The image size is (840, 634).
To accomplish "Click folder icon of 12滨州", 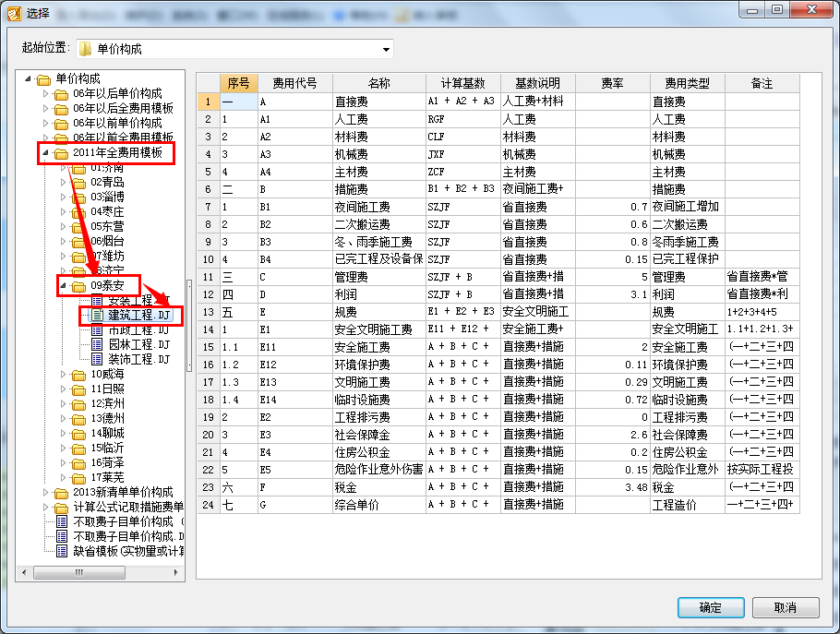I will (78, 404).
